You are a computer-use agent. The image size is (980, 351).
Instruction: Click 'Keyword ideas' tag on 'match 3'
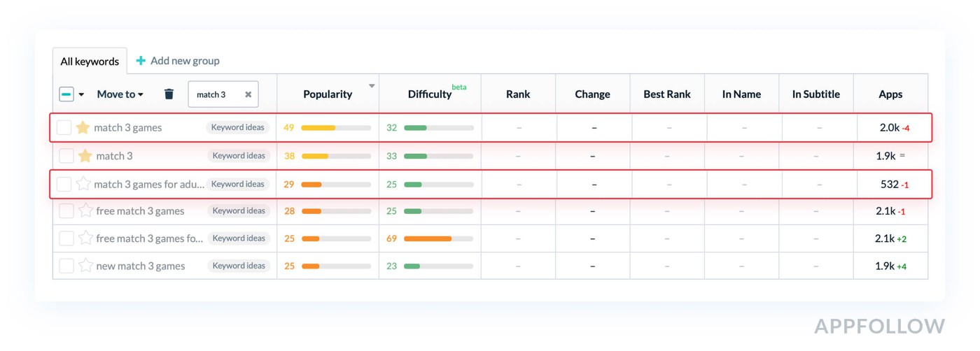239,155
